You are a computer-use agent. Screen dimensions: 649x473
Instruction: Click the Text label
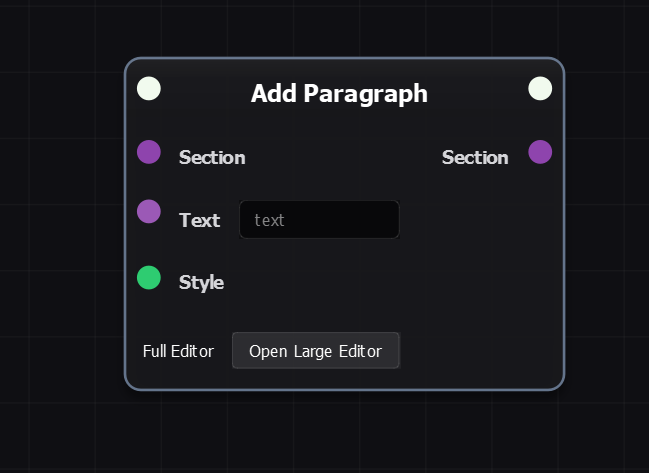[x=199, y=220]
